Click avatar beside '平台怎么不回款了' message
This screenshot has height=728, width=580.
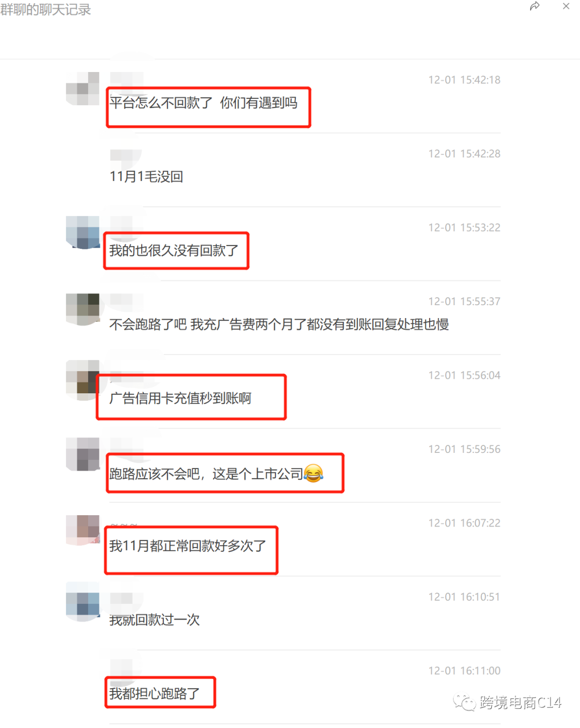point(83,89)
